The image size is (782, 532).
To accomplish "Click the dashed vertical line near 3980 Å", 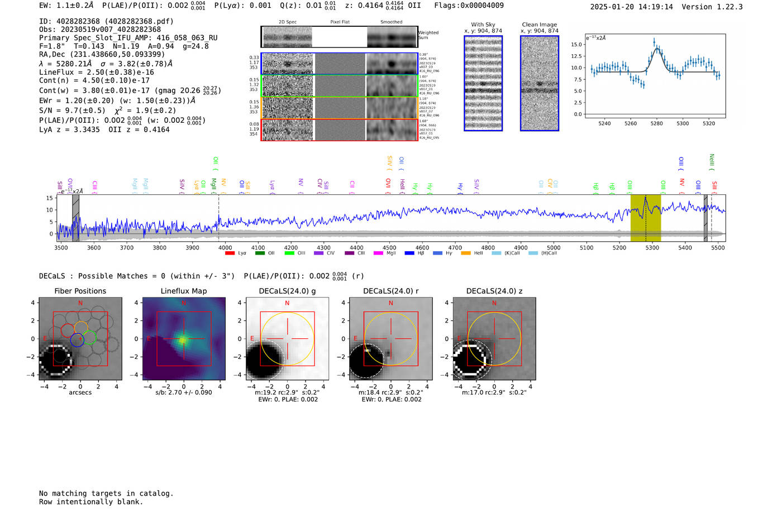I will point(219,218).
